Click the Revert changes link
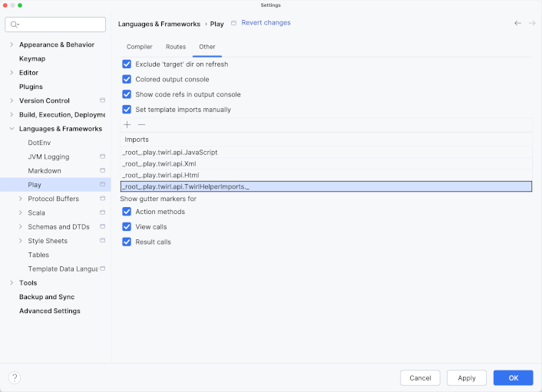542x392 pixels. tap(266, 23)
